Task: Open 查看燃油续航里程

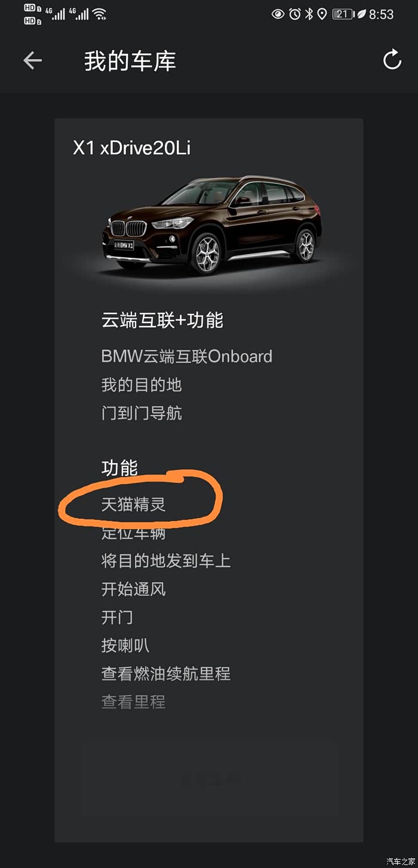Action: [166, 674]
